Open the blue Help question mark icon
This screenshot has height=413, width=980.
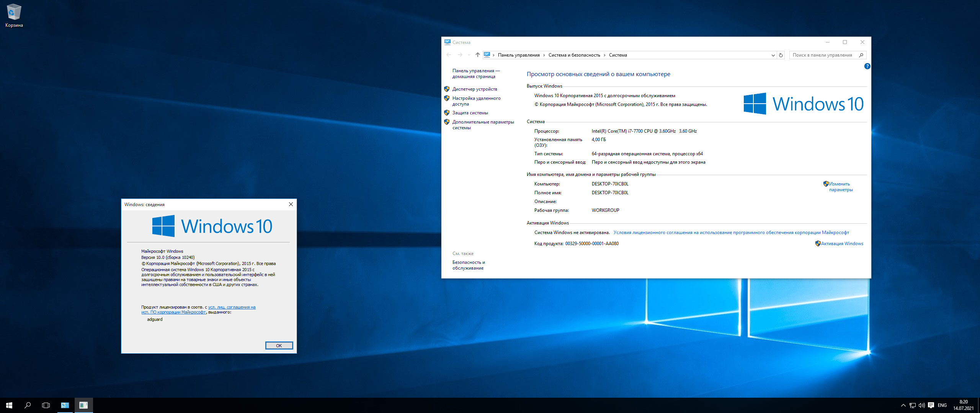pyautogui.click(x=867, y=66)
